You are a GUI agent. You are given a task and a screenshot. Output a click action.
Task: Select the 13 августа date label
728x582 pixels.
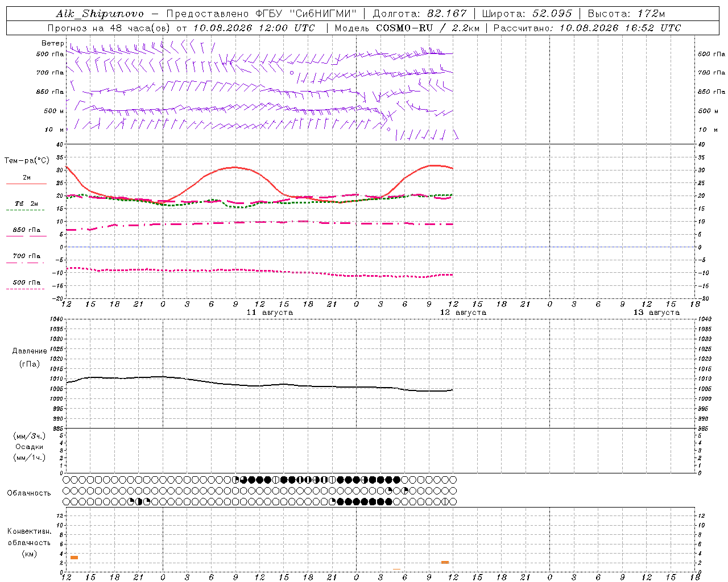[656, 313]
